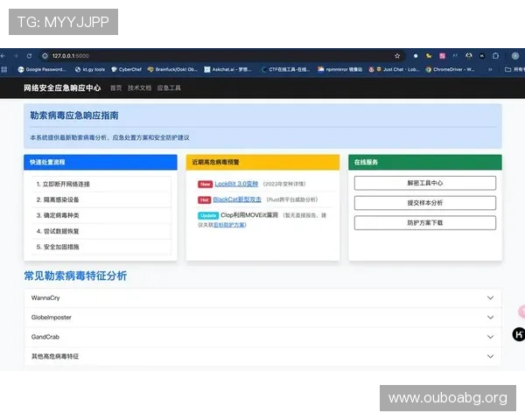Click the 勒索病毒应急响应指南 heading

point(74,115)
